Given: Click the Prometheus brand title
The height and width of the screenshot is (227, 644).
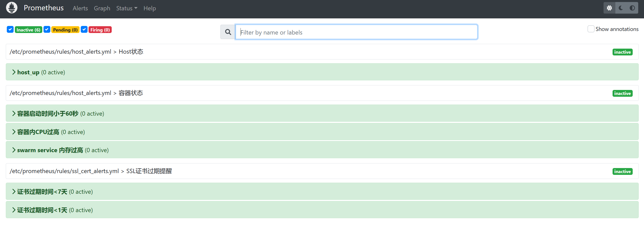Looking at the screenshot, I should click(x=44, y=8).
